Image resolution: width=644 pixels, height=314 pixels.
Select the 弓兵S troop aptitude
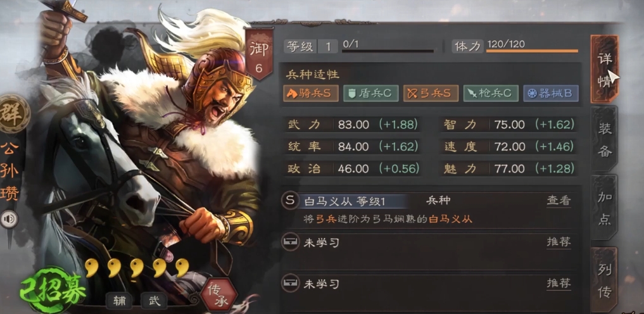click(431, 94)
